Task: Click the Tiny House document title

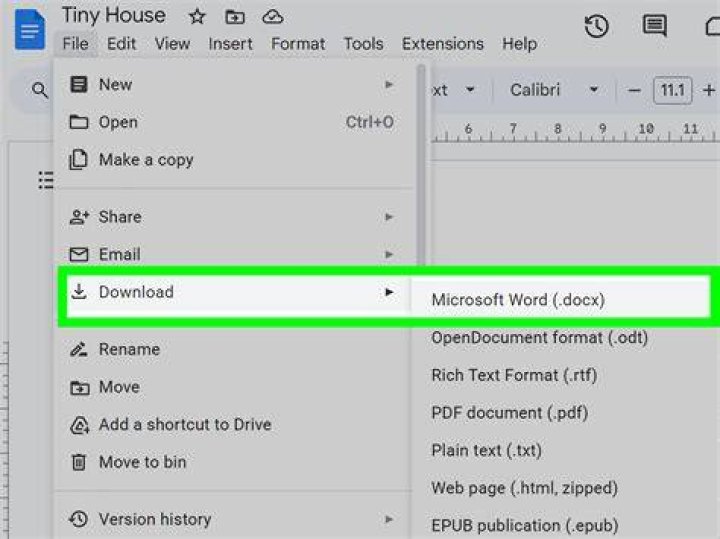Action: 113,16
